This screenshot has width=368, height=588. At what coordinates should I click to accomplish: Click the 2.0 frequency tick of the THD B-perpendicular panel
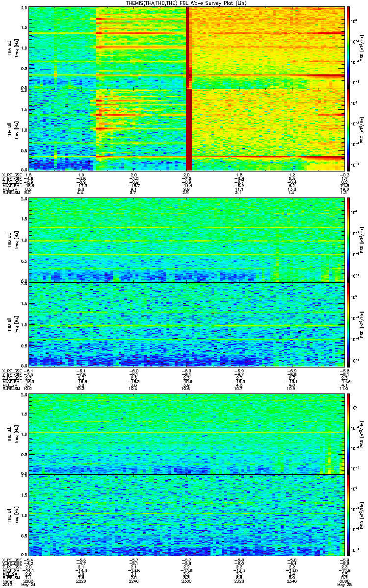pyautogui.click(x=24, y=200)
